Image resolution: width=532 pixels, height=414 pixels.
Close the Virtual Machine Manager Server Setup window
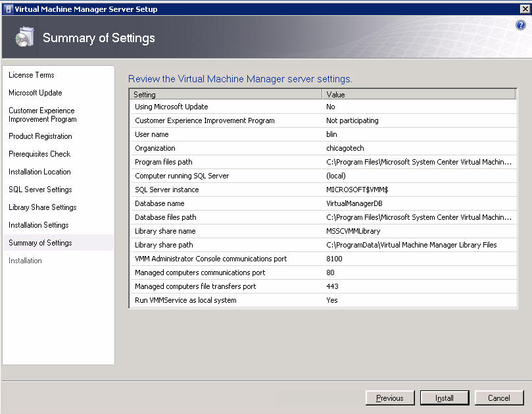[x=525, y=9]
